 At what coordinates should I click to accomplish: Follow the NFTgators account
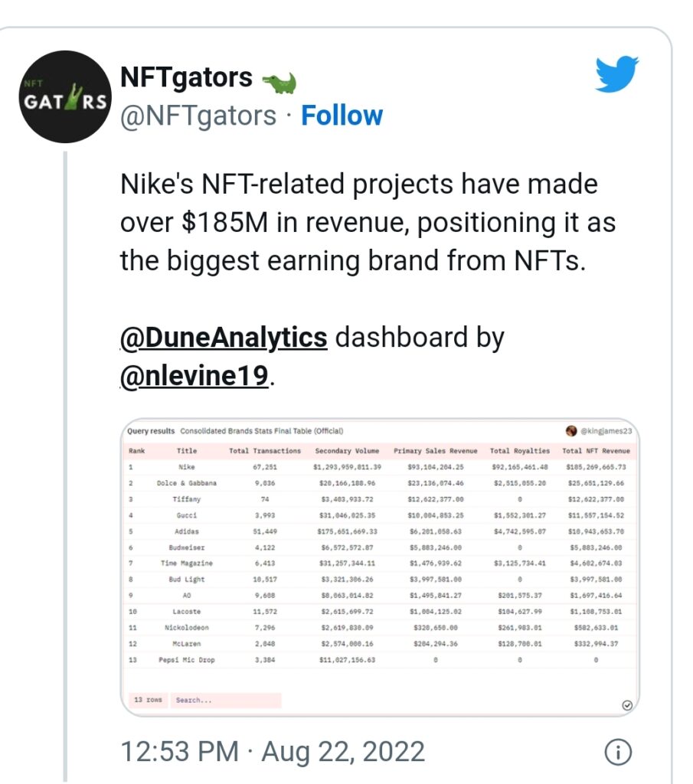point(342,116)
